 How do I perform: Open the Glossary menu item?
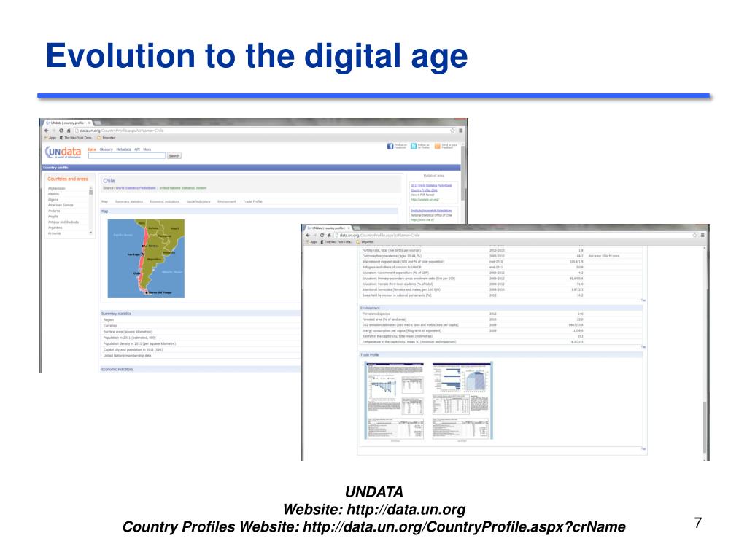click(107, 149)
